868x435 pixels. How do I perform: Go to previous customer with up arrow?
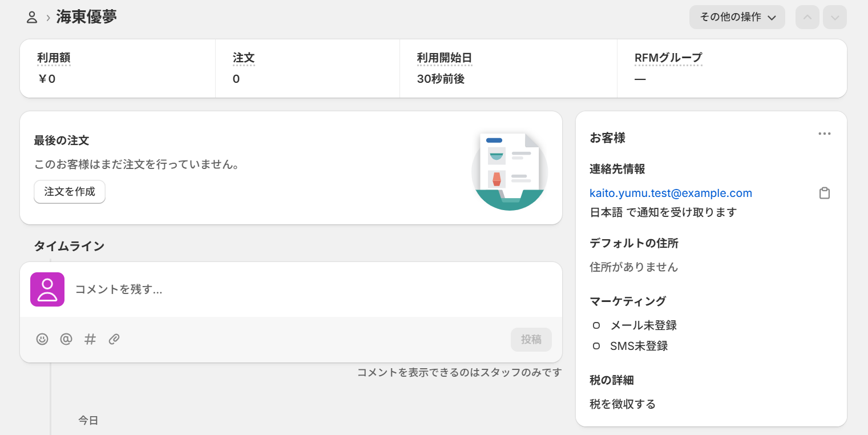click(x=807, y=17)
